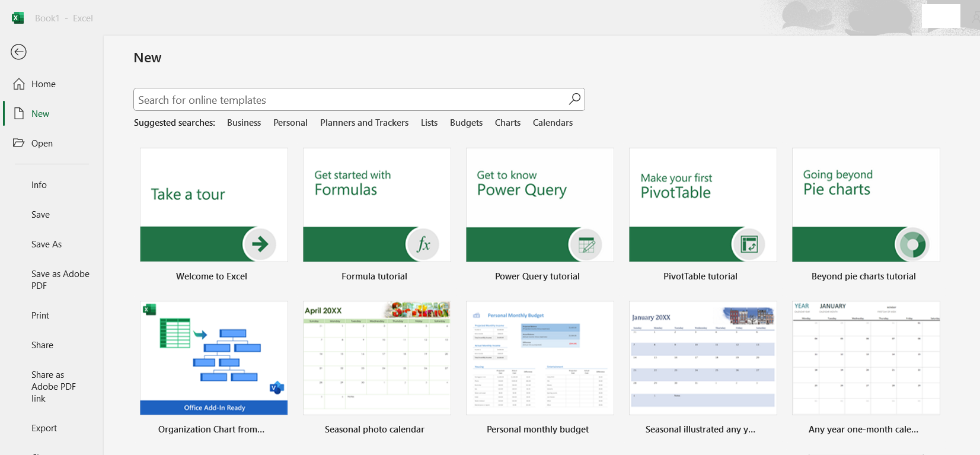980x455 pixels.
Task: Search suggested Budgets templates
Action: (x=466, y=123)
